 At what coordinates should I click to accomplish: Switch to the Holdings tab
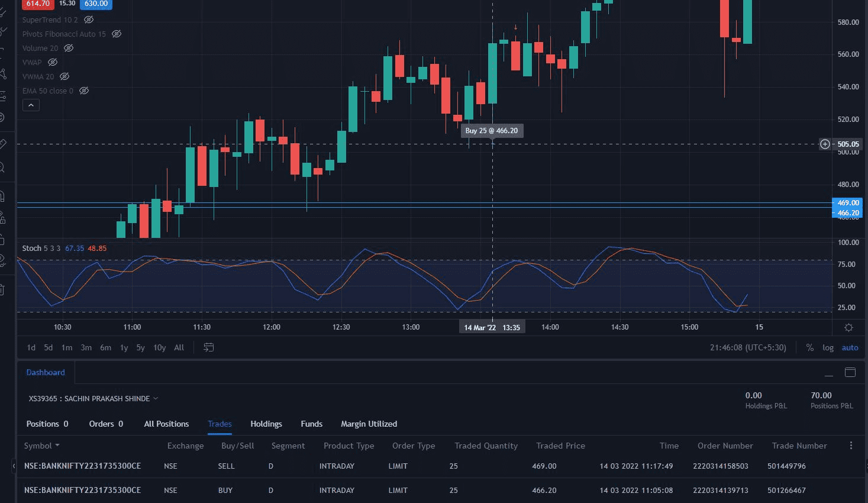[x=266, y=424]
